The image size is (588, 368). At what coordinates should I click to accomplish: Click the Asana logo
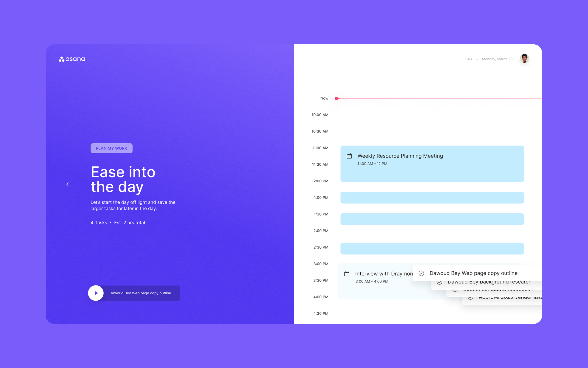click(x=72, y=59)
